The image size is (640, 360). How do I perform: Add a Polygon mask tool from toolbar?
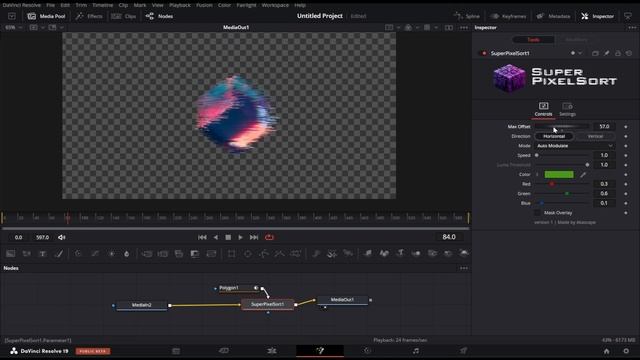click(x=264, y=253)
